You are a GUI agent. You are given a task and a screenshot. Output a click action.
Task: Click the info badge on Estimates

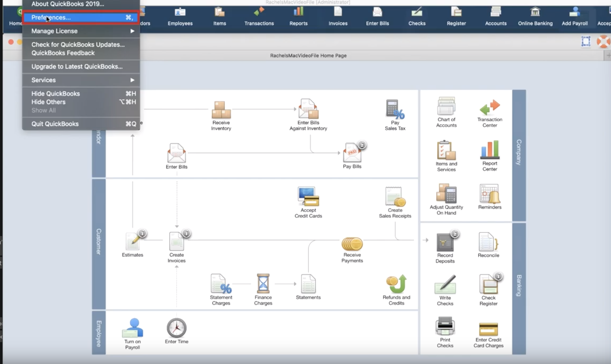[143, 233]
